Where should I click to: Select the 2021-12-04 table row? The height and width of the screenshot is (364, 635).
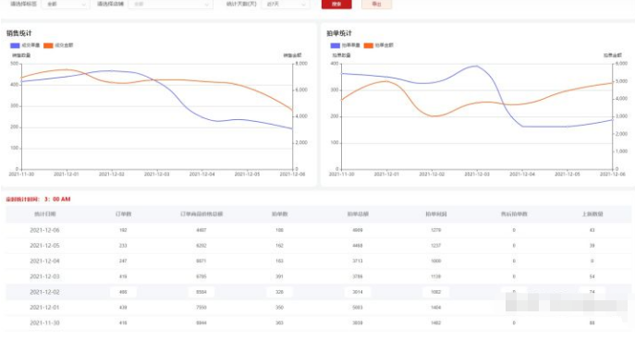click(x=318, y=261)
